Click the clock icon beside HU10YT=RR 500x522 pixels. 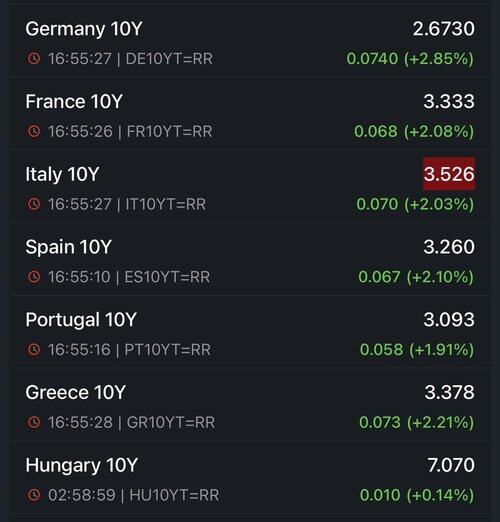coord(34,495)
